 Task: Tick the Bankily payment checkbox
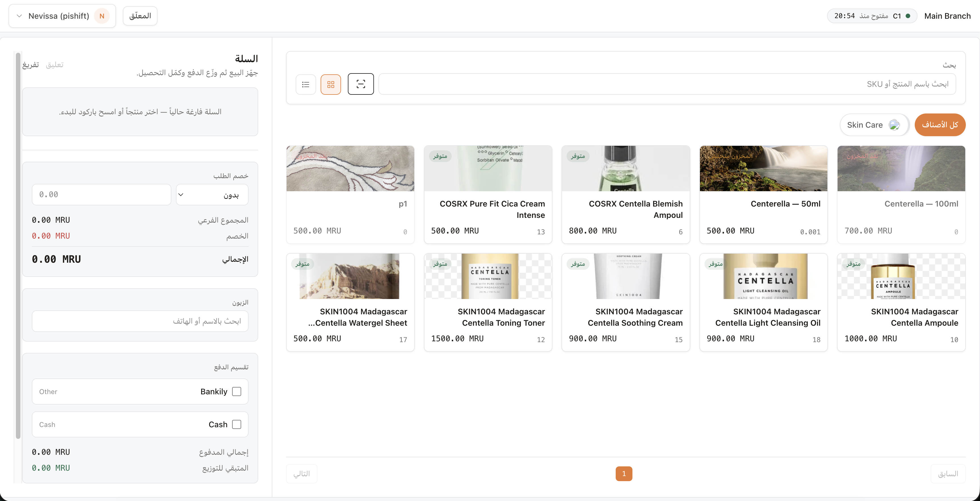point(237,391)
